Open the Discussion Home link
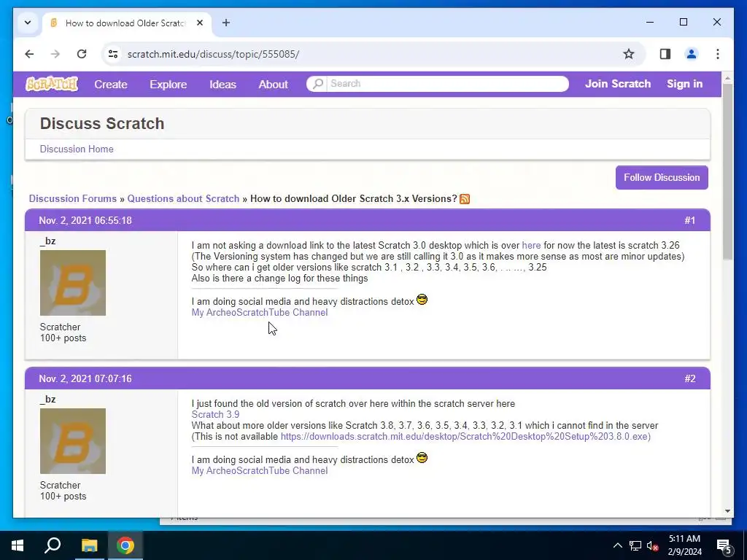 77,149
